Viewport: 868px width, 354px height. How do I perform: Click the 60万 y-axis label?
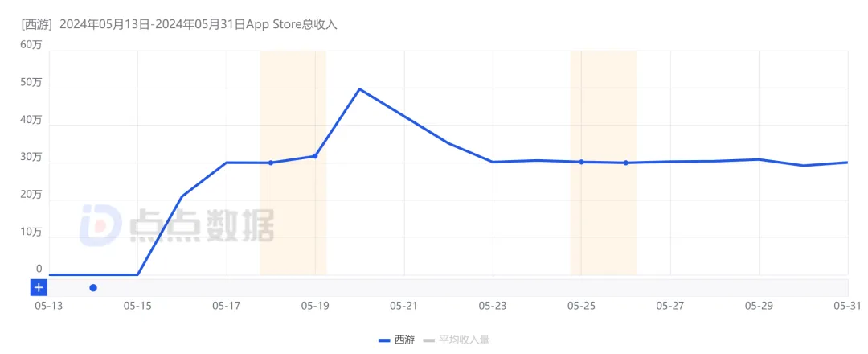coord(31,45)
